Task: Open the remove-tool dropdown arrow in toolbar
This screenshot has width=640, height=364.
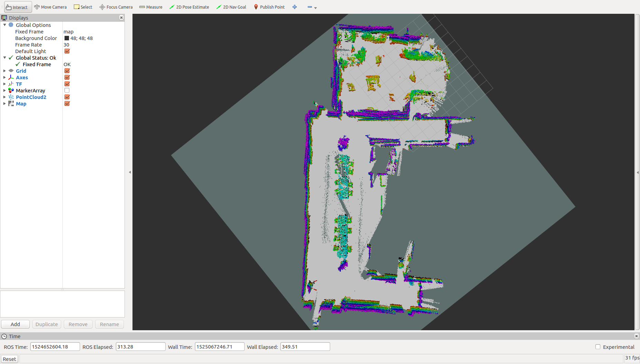Action: [x=315, y=8]
